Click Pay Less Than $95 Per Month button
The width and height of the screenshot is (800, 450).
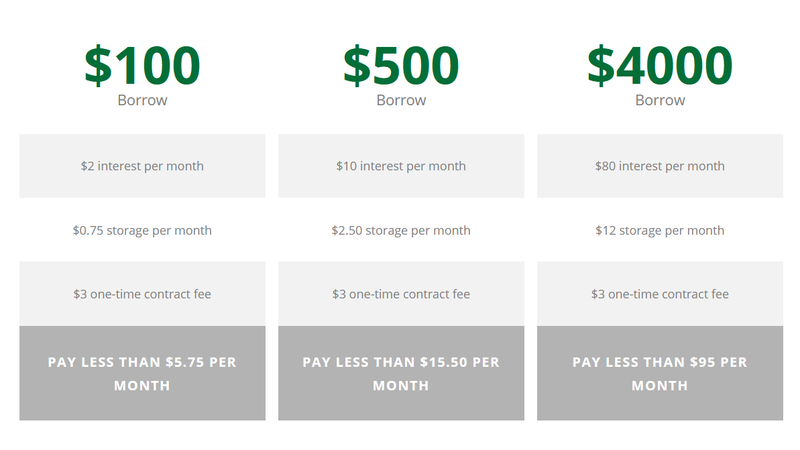click(x=660, y=373)
